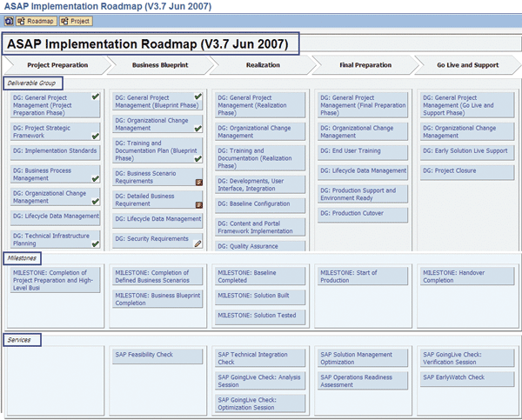The height and width of the screenshot is (420, 522).
Task: Open MILESTONE: Completion of Defined Business Scenarios
Action: tap(157, 277)
